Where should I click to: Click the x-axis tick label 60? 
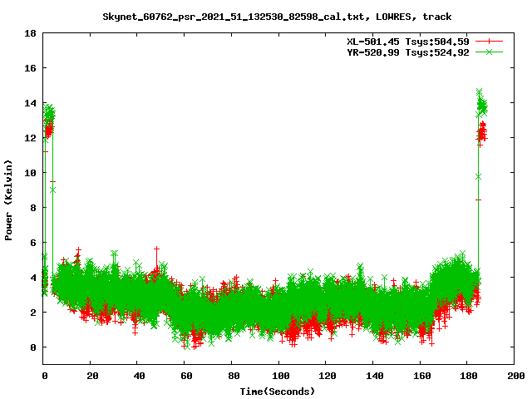(186, 376)
